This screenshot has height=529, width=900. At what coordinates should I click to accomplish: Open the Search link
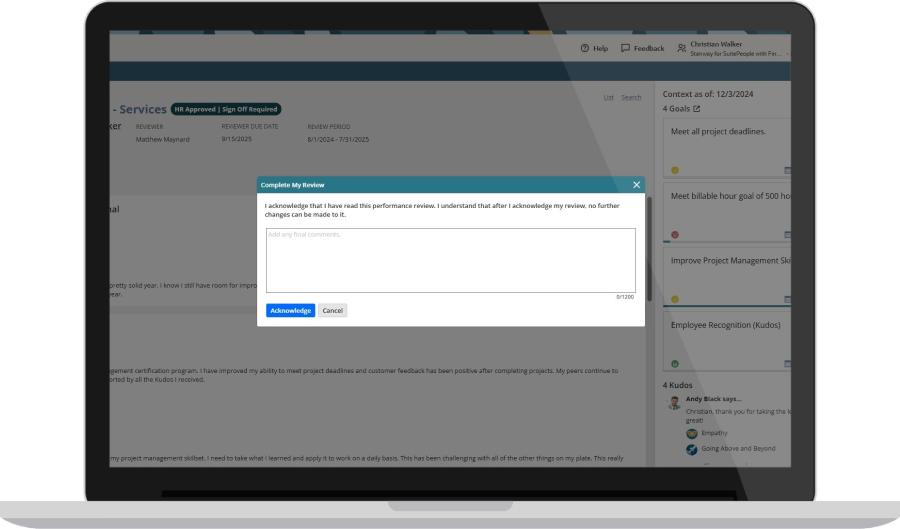point(631,97)
